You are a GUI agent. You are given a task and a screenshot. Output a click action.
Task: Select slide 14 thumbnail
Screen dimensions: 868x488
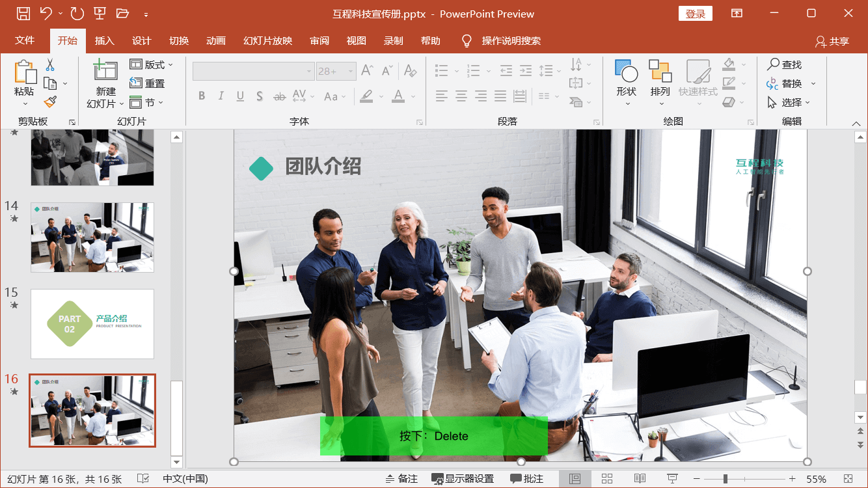(92, 237)
